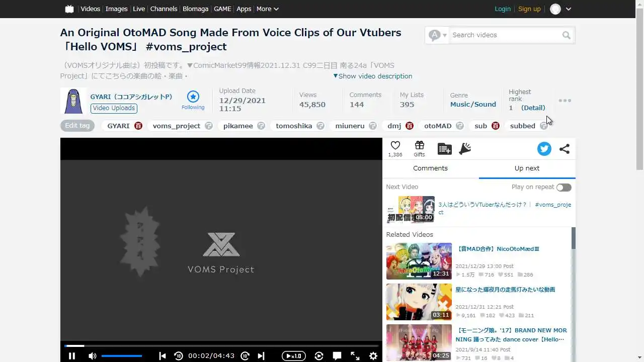Screen dimensions: 644x362
Task: Select the voms_project tag
Action: [x=177, y=126]
